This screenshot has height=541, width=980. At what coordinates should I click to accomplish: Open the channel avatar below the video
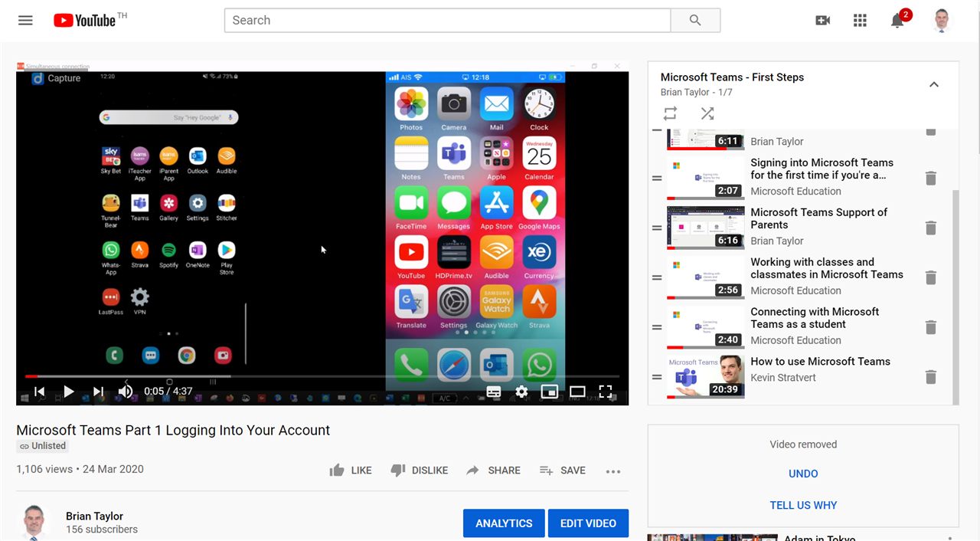[x=34, y=523]
